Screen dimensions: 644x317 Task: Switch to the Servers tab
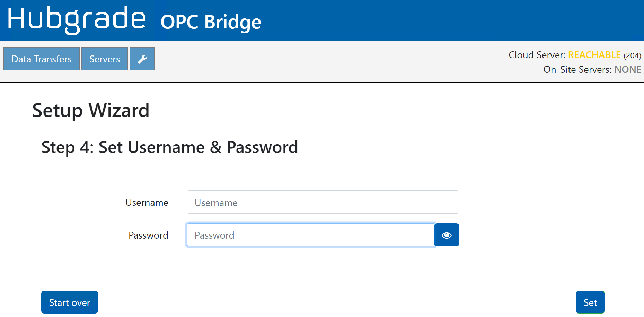pyautogui.click(x=105, y=59)
